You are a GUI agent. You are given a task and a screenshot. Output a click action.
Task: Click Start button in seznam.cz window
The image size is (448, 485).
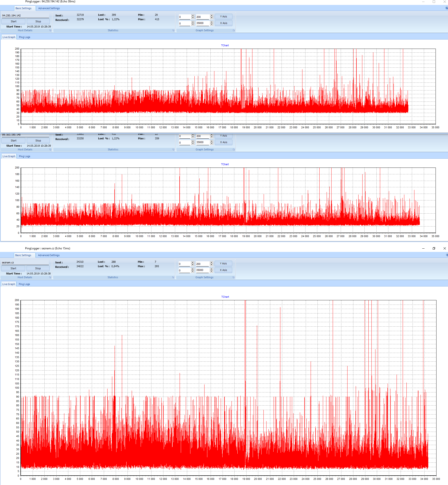coord(13,268)
